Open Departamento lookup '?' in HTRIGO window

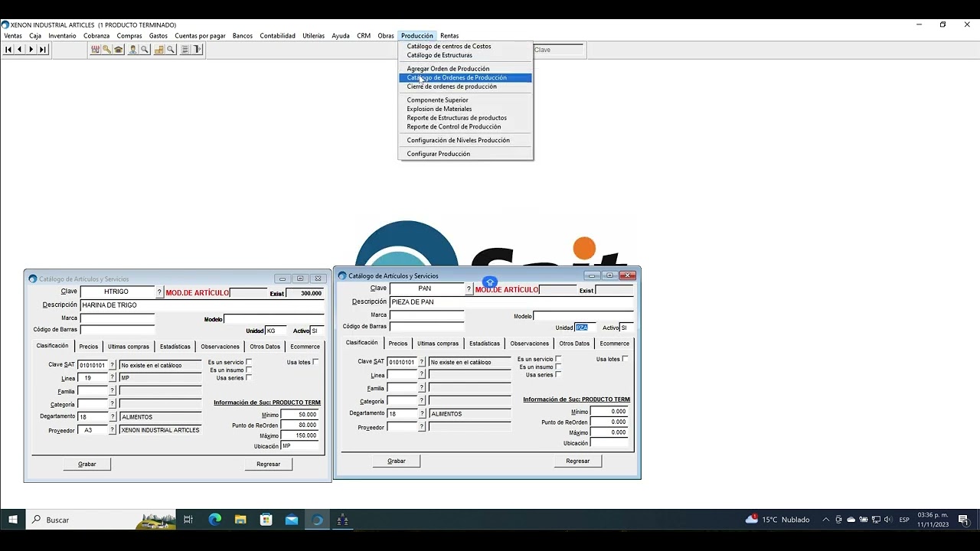tap(112, 417)
